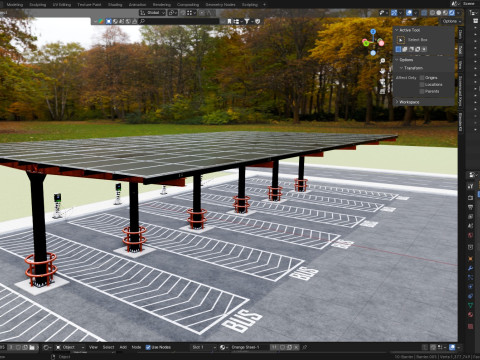
Task: Open the Add menu in the shader editor
Action: tap(123, 347)
